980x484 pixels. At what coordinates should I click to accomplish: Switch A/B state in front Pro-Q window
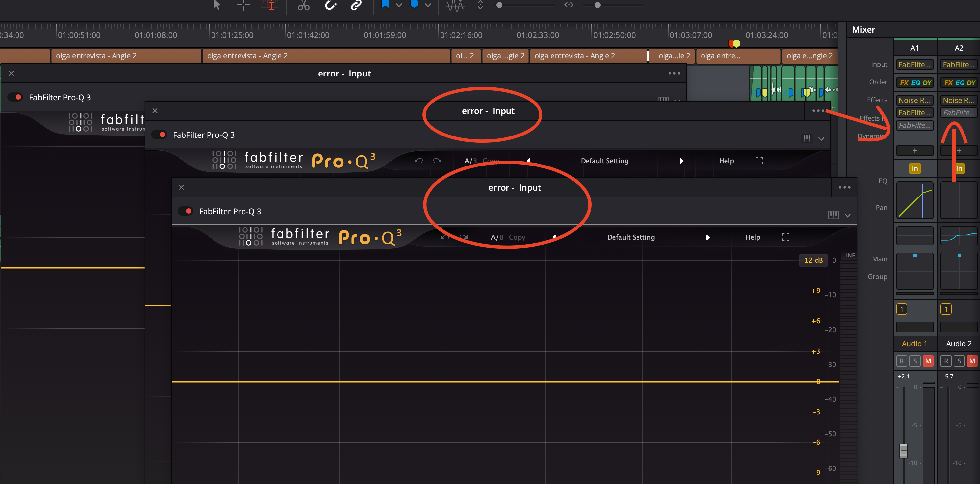[497, 237]
